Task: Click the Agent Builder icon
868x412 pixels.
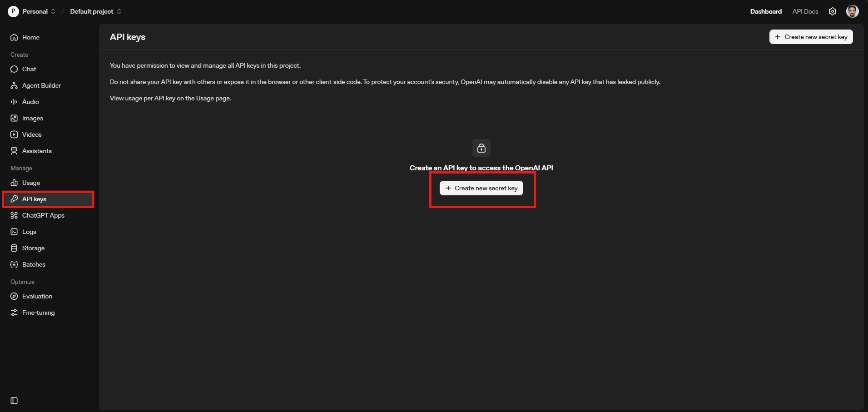Action: (14, 85)
